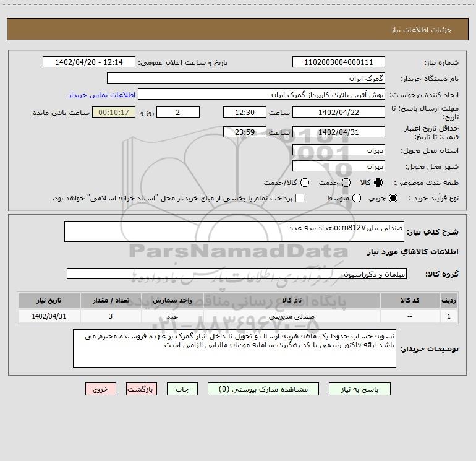Image resolution: width=476 pixels, height=461 pixels.
Task: Click the days remaining field showing 2
Action: [178, 112]
